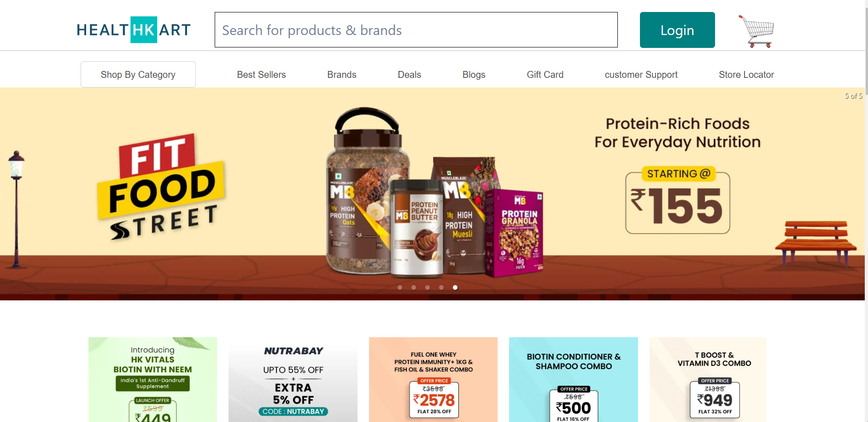Open the Best Sellers page
This screenshot has width=868, height=422.
pyautogui.click(x=261, y=75)
